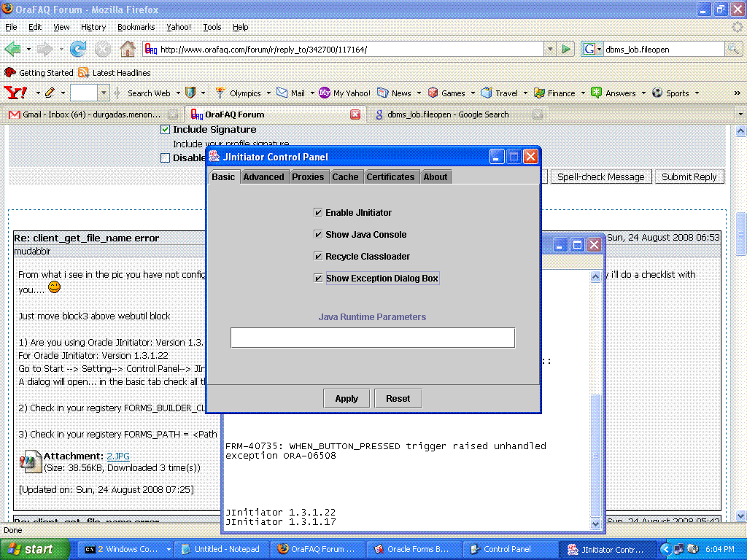Expand the Yahoo Finance dropdown
Viewport: 747px width, 560px height.
[582, 93]
